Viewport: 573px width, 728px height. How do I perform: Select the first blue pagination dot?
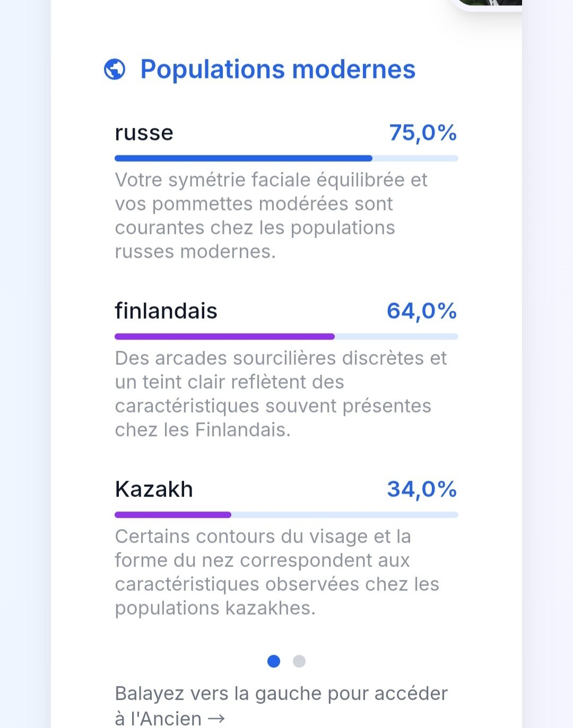click(x=274, y=661)
